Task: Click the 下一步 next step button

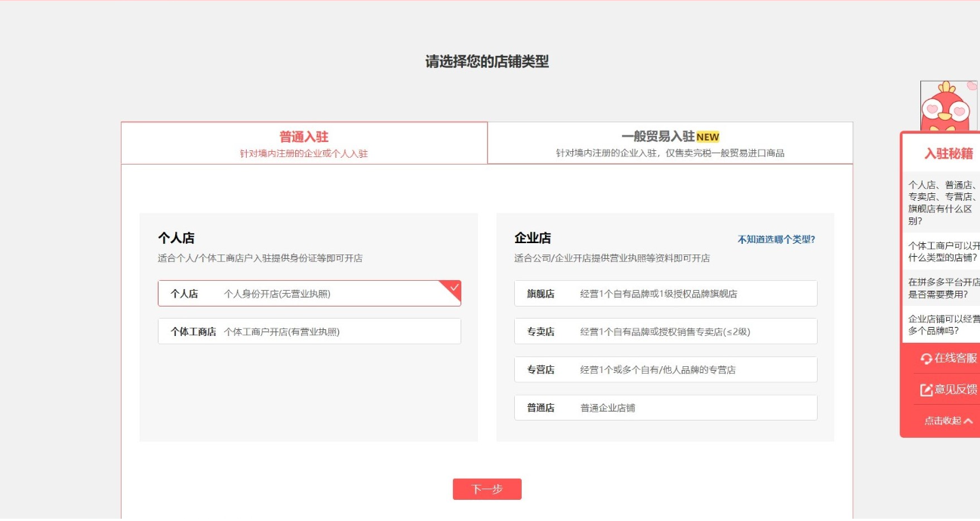Action: pos(488,489)
